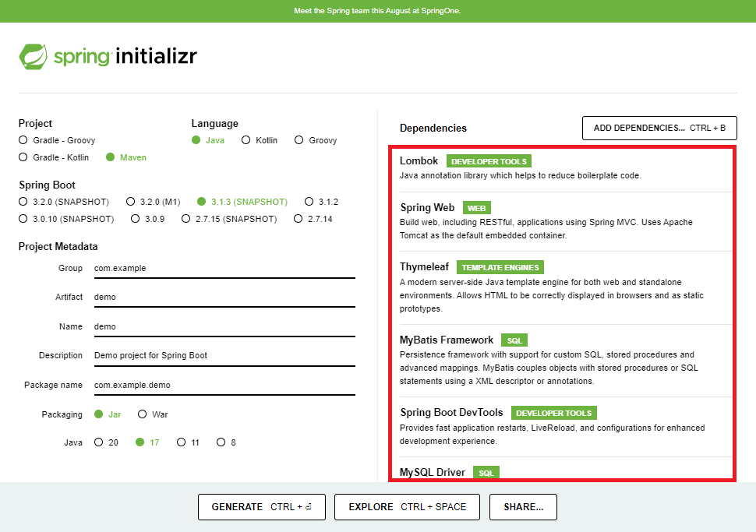This screenshot has width=756, height=532.
Task: Choose Spring Boot 3.2.0 (M1)
Action: click(x=154, y=202)
